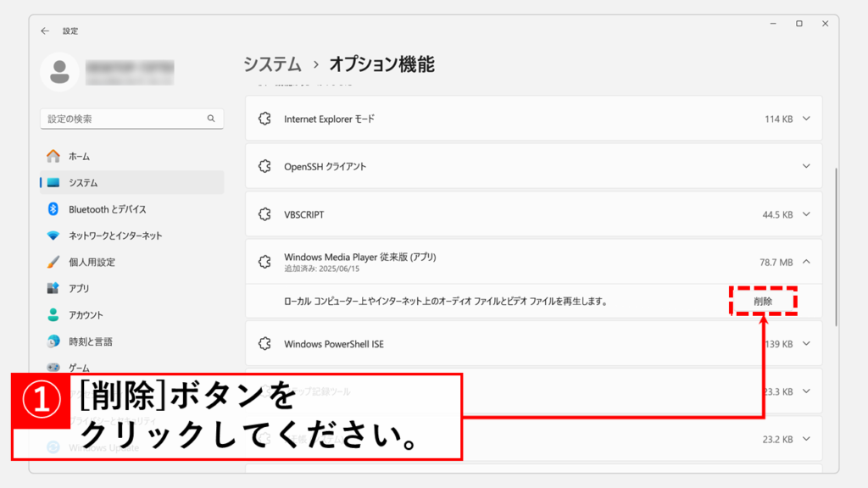
Task: Click the Time and language globe icon
Action: pos(53,341)
